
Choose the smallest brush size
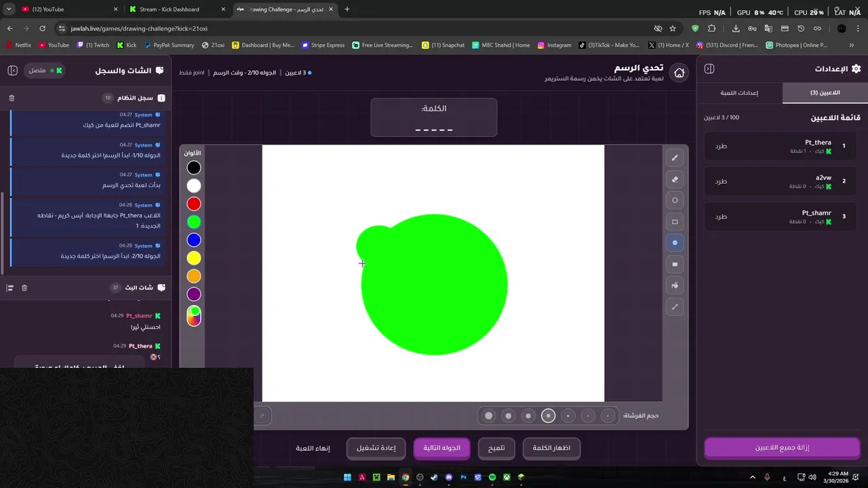click(x=608, y=415)
